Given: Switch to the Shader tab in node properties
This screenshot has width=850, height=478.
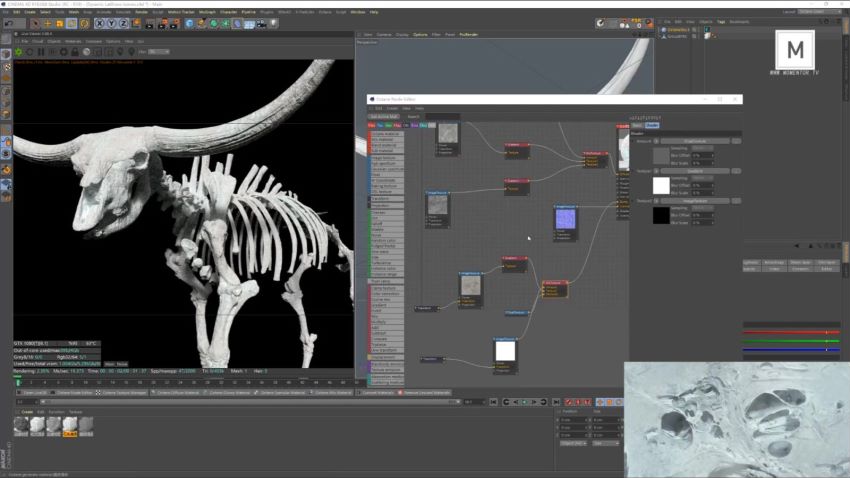Looking at the screenshot, I should click(x=652, y=125).
